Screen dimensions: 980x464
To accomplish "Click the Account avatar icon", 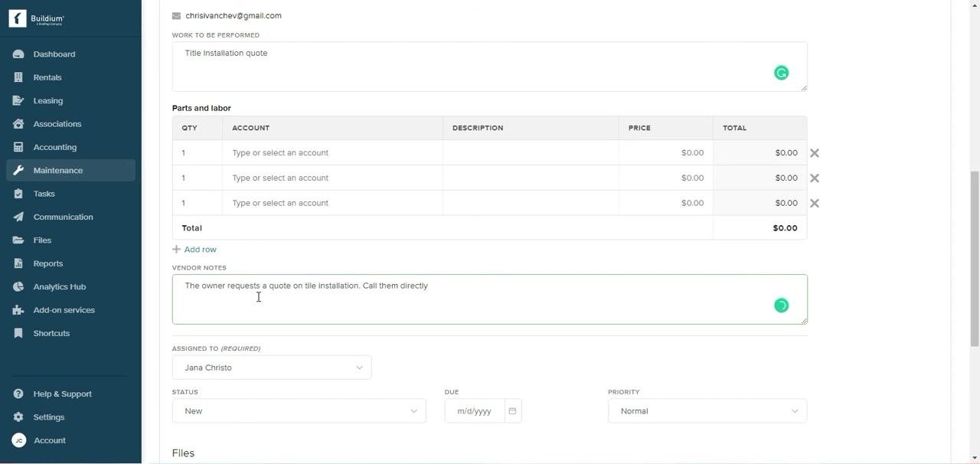I will [18, 440].
